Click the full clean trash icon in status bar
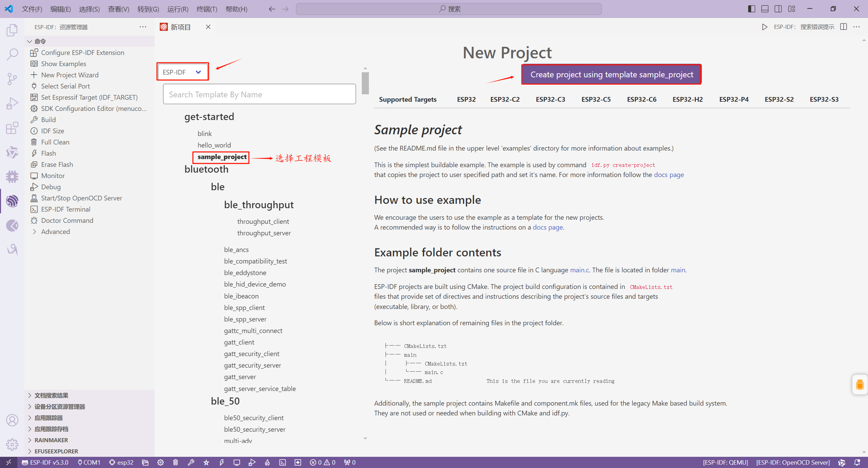This screenshot has height=468, width=868. [x=176, y=462]
